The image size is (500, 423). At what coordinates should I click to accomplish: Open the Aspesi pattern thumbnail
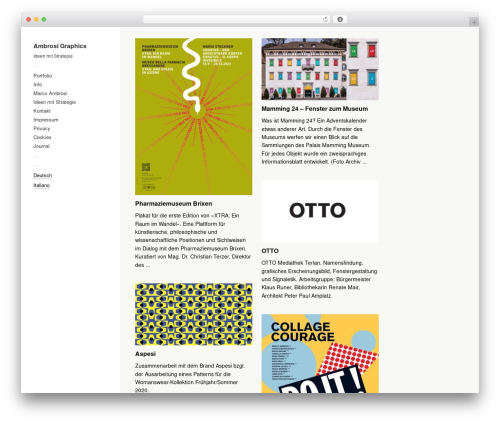point(194,314)
